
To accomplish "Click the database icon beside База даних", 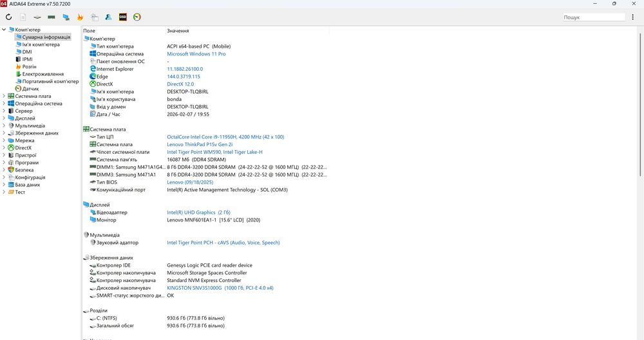I will tap(11, 185).
